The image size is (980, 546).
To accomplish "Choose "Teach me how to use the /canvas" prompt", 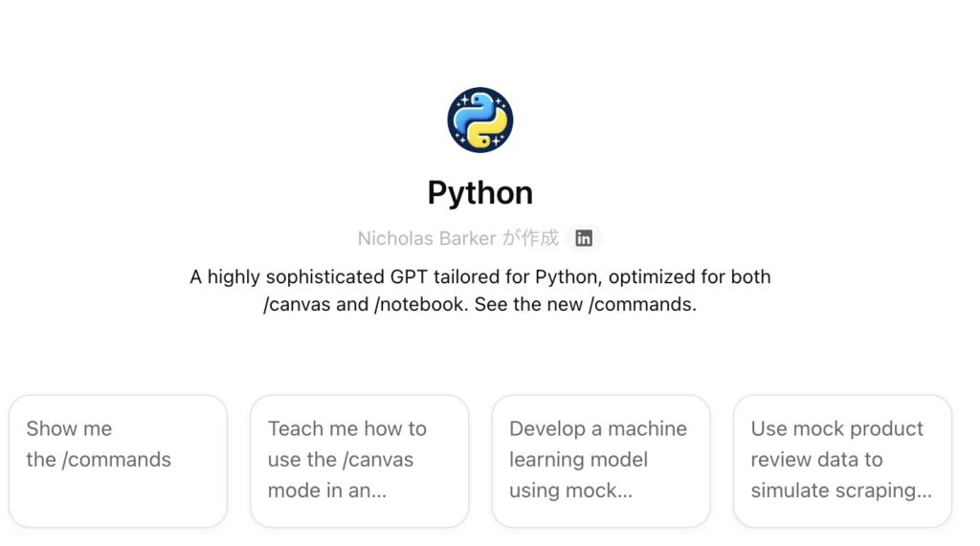I will (360, 461).
